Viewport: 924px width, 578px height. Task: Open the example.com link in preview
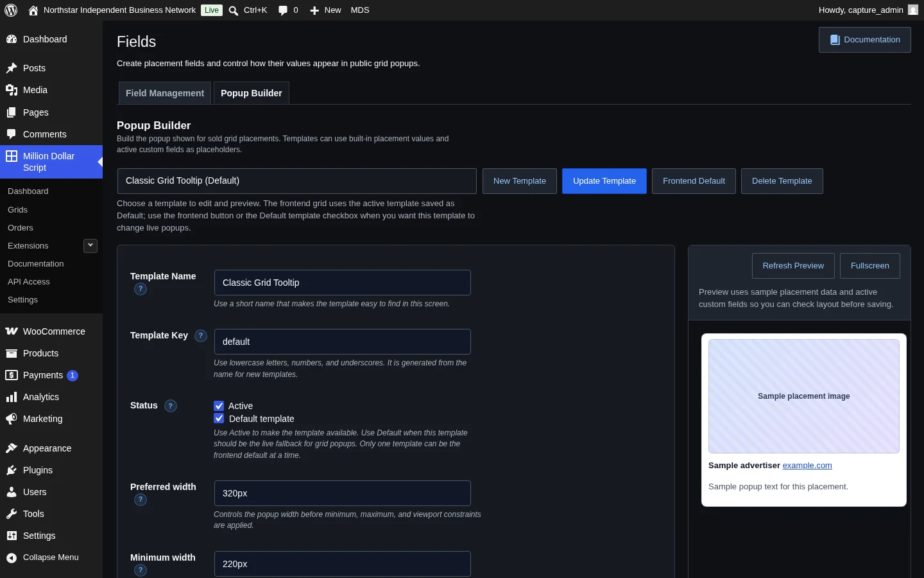[x=807, y=466]
